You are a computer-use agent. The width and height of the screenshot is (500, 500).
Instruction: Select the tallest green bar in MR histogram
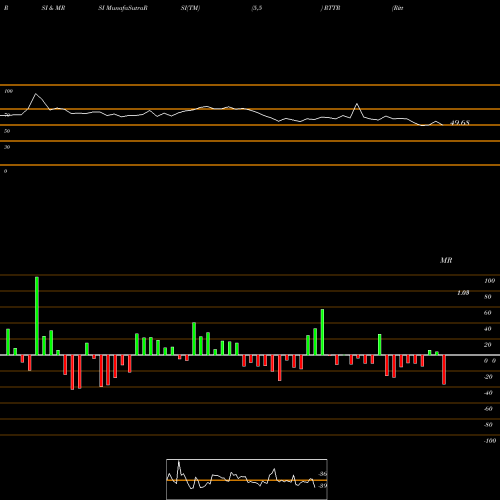(x=37, y=316)
